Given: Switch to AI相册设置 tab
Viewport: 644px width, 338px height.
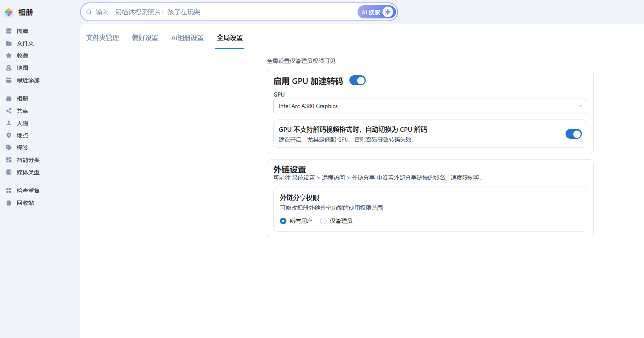Looking at the screenshot, I should coord(188,38).
